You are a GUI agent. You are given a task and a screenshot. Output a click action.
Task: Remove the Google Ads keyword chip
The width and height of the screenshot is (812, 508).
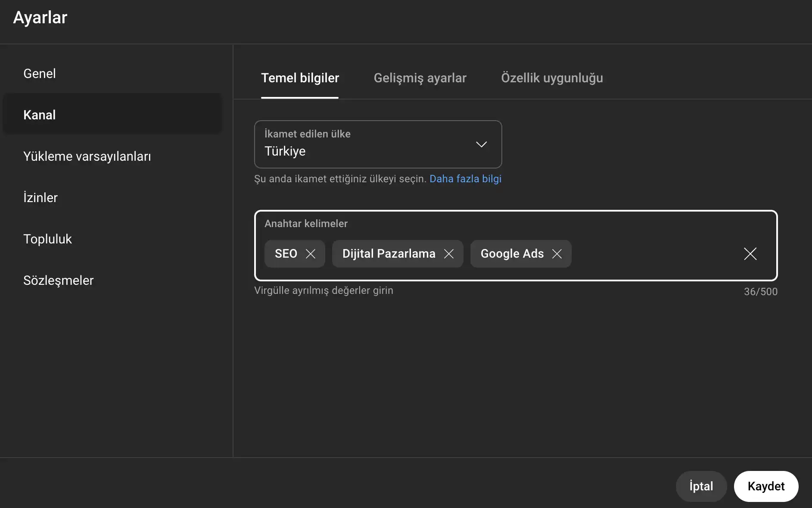coord(557,254)
